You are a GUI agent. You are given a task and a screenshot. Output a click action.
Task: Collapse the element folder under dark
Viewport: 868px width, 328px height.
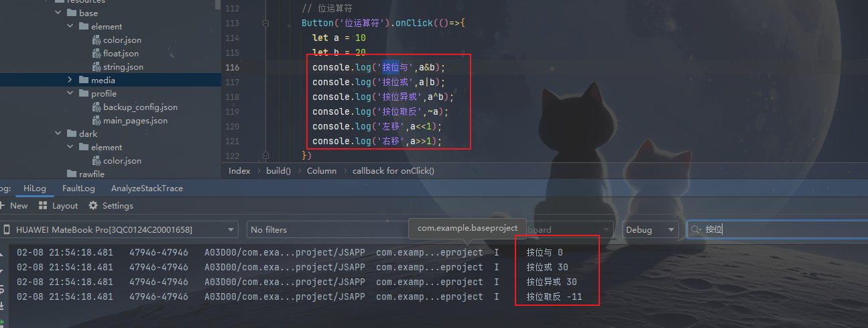pos(70,148)
